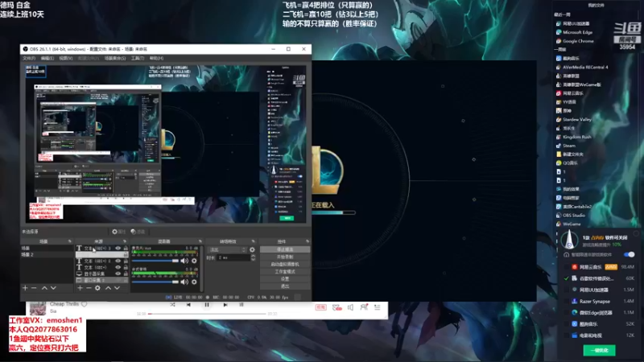The height and width of the screenshot is (362, 644).
Task: Open music player playlist queue icon
Action: point(377,307)
